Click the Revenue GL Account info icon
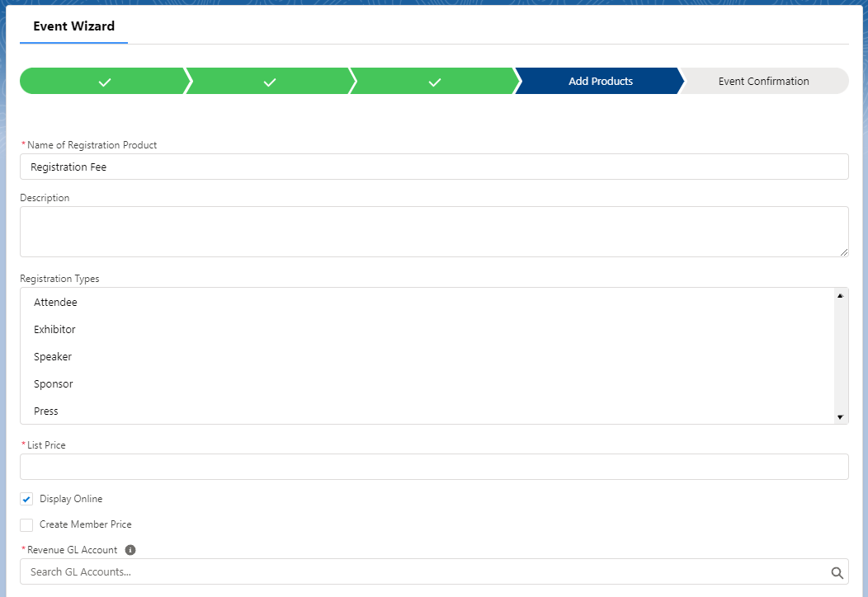Image resolution: width=868 pixels, height=597 pixels. pos(130,550)
